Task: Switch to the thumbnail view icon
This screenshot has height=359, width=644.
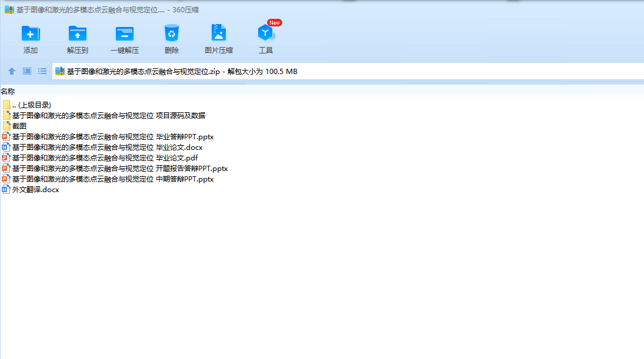Action: [x=27, y=72]
